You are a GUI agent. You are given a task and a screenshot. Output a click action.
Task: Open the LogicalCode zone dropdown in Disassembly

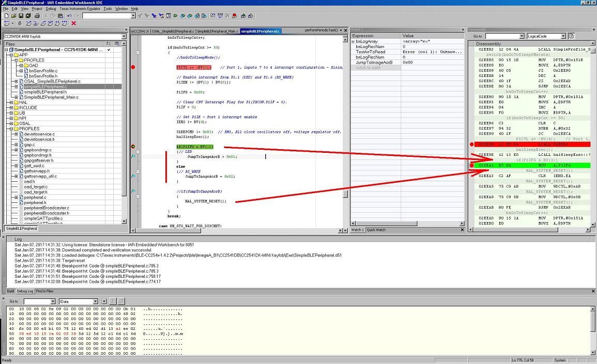tap(563, 36)
